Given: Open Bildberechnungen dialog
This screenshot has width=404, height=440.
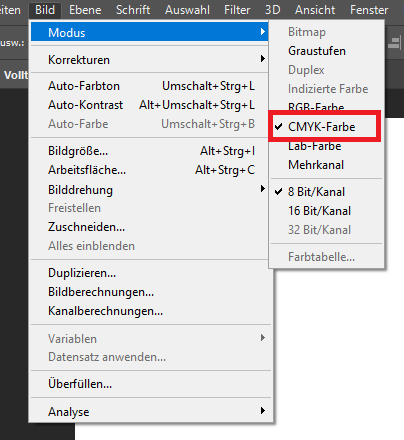Looking at the screenshot, I should pos(152,292).
